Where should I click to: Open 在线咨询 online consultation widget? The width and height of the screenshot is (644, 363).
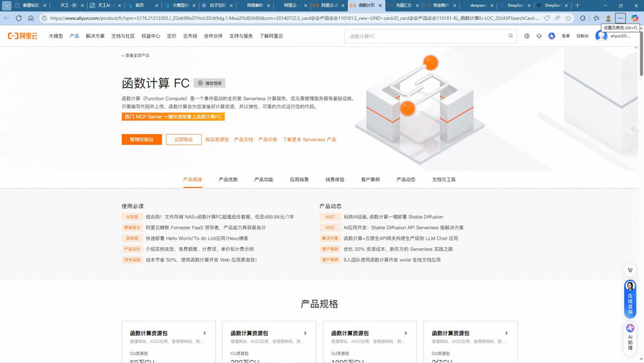tap(630, 299)
